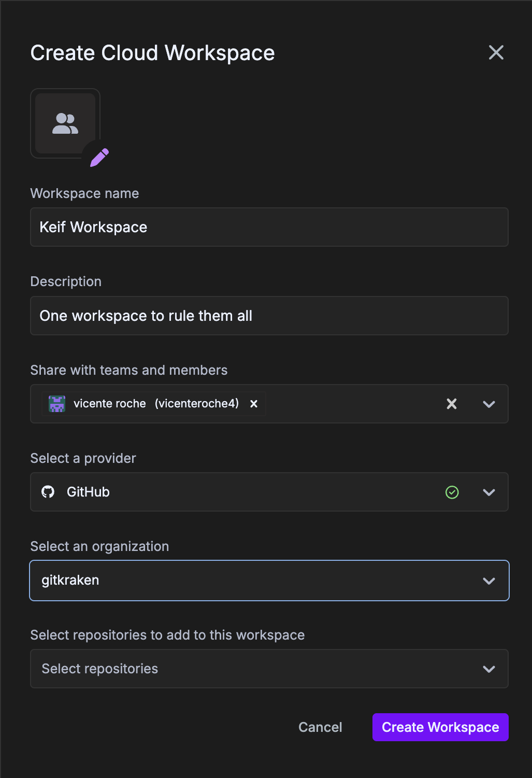Expand the organization dropdown showing gitkraken
Image resolution: width=532 pixels, height=778 pixels.
point(488,581)
